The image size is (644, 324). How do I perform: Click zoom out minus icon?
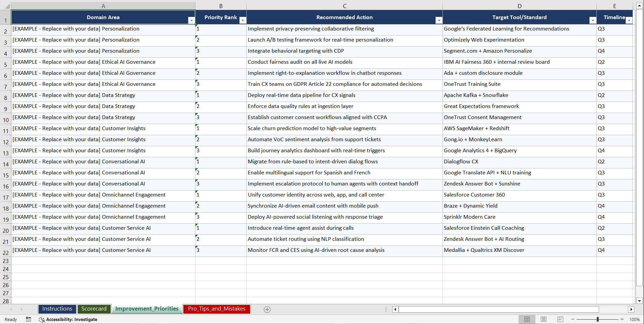click(573, 319)
